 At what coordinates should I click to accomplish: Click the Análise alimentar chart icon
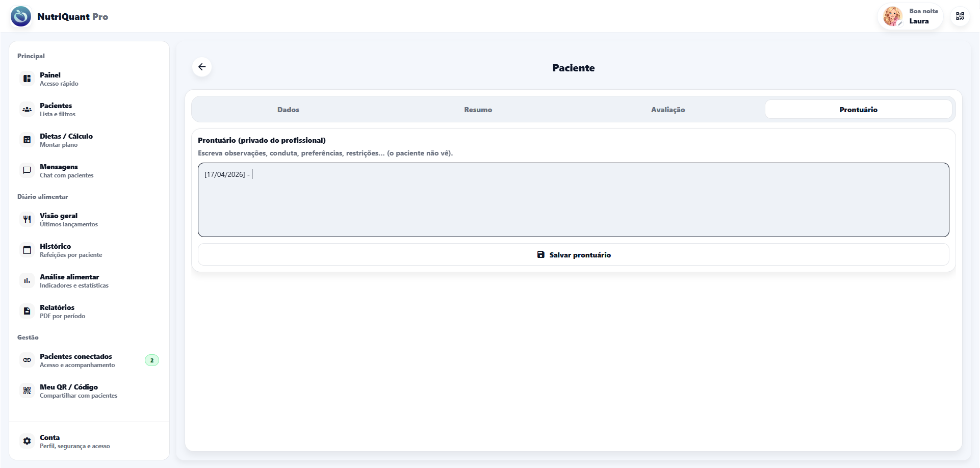(27, 280)
